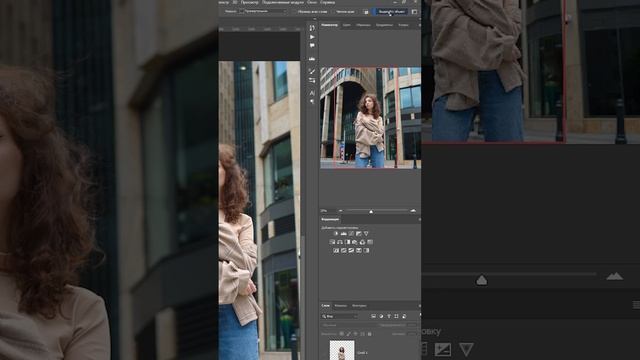Screen dimensions: 640x360
Task: Switch to the 'Каналы' tab
Action: click(340, 306)
